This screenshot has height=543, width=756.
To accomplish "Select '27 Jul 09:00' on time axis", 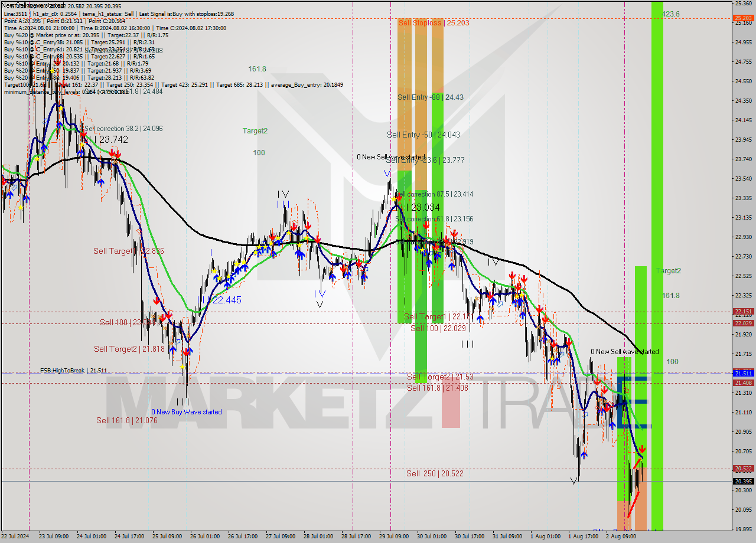I will (281, 537).
